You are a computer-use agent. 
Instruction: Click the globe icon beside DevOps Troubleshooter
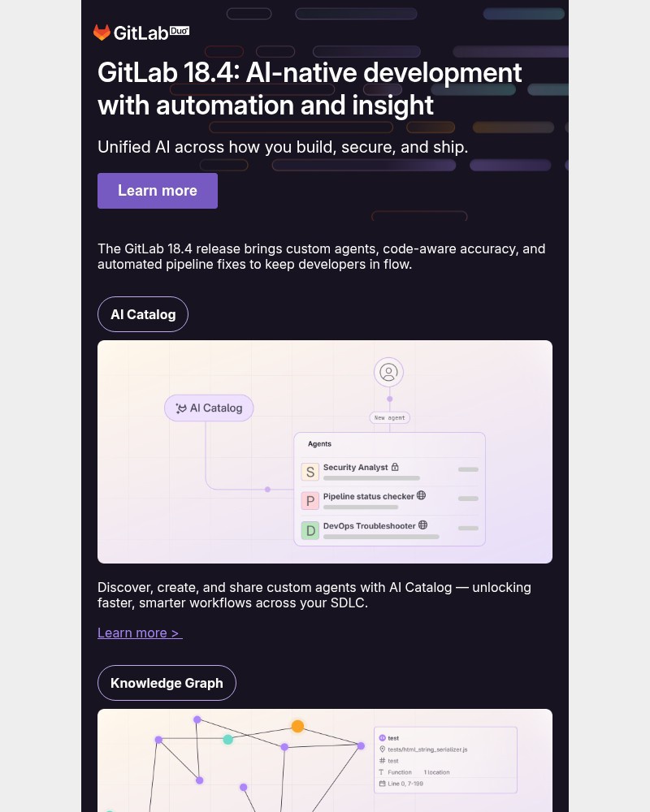click(x=422, y=525)
